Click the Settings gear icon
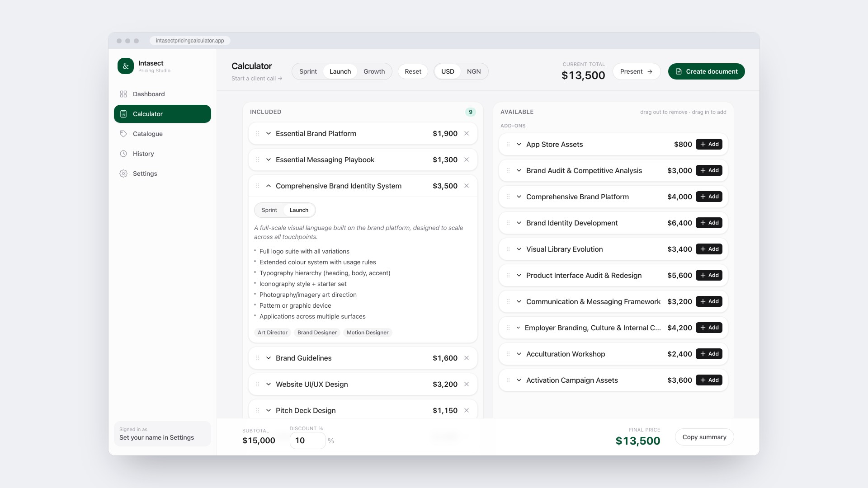This screenshot has width=868, height=488. (123, 174)
